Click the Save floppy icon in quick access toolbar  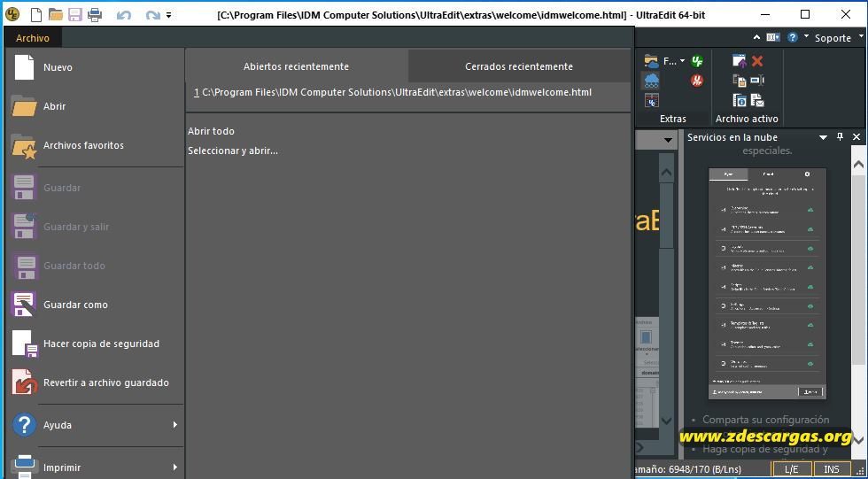coord(75,15)
